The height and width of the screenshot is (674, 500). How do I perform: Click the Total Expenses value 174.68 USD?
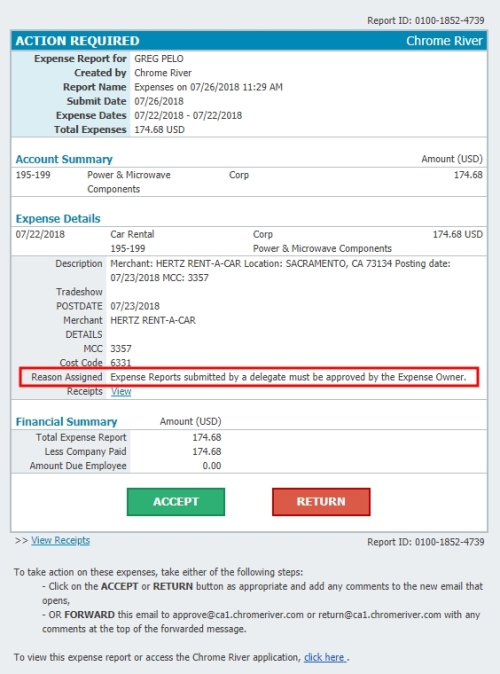160,130
